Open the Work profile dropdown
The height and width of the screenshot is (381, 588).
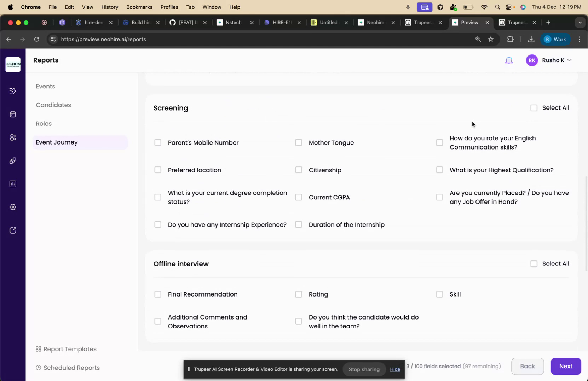555,39
